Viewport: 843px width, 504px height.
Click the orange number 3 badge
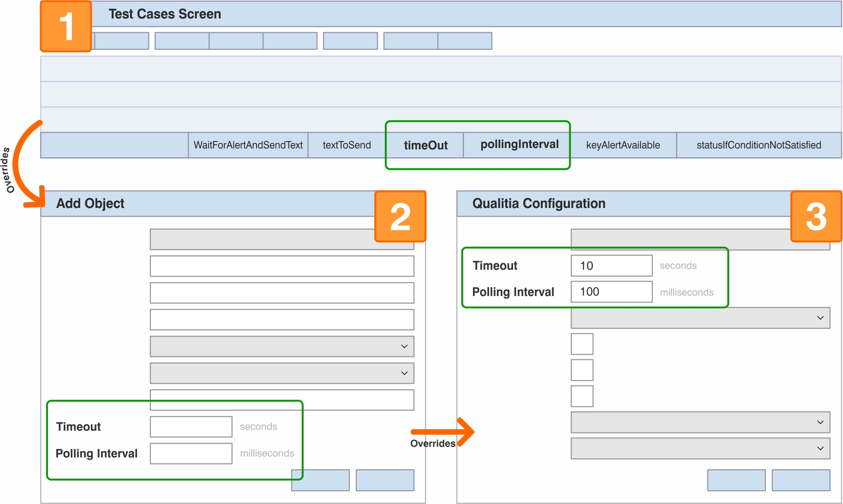point(816,216)
